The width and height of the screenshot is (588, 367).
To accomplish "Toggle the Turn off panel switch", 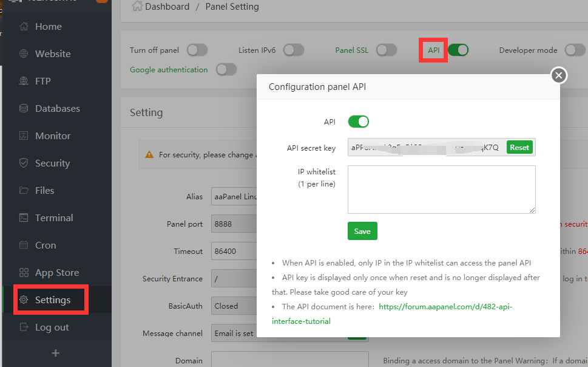I will (x=197, y=50).
